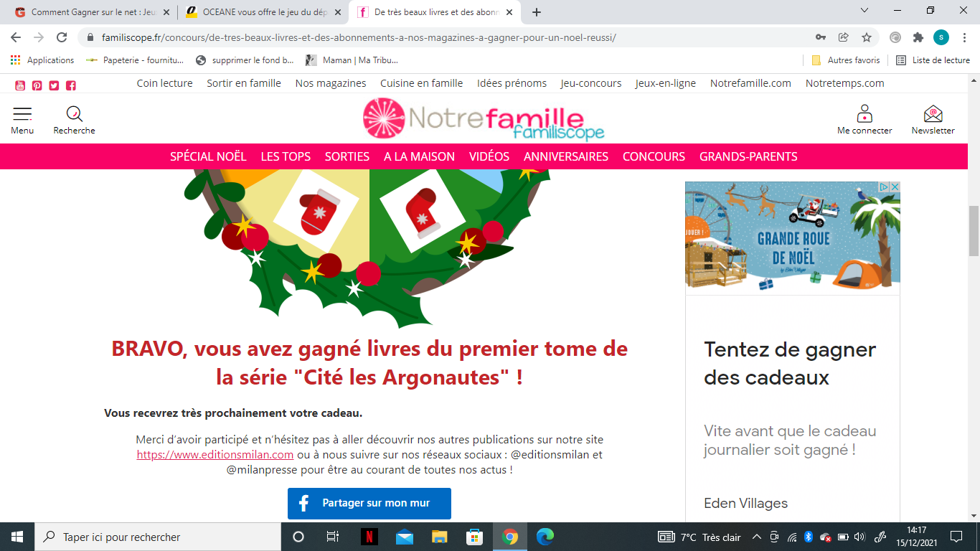Open the Pinterest social icon

click(x=37, y=85)
